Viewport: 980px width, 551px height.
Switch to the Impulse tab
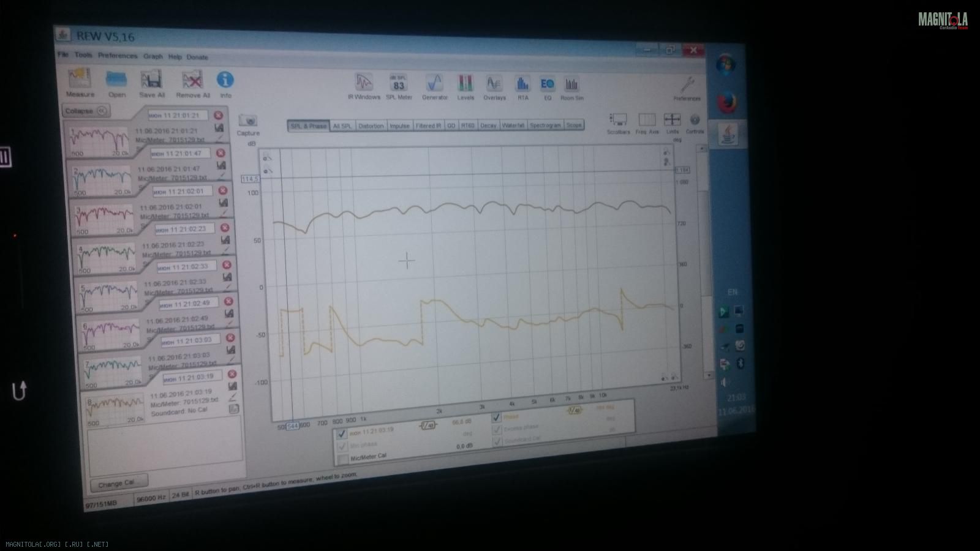[399, 126]
